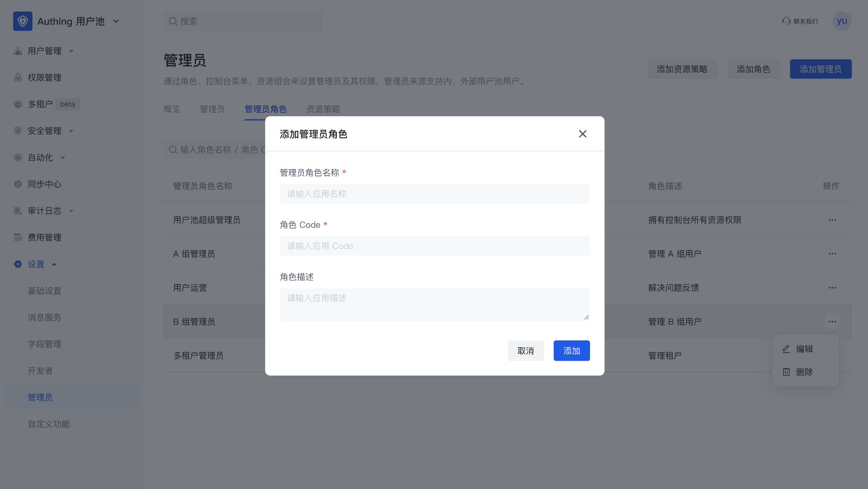Viewport: 868px width, 489px height.
Task: Click the pencil edit icon in popup menu
Action: pyautogui.click(x=786, y=349)
